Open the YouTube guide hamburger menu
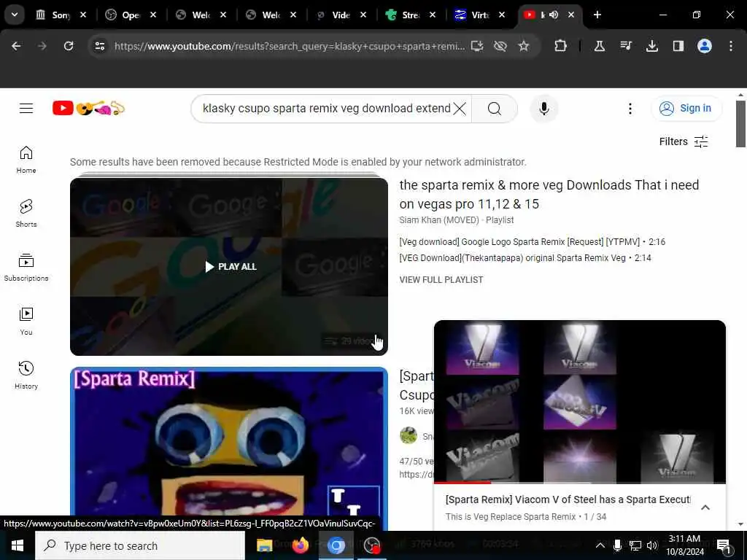Viewport: 747px width, 560px height. click(x=26, y=109)
